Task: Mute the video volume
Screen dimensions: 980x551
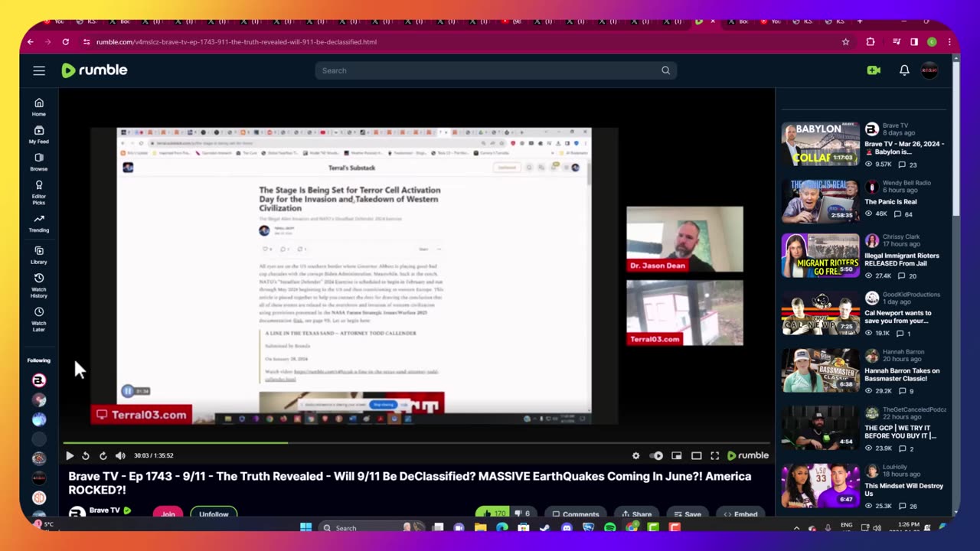Action: click(x=120, y=455)
